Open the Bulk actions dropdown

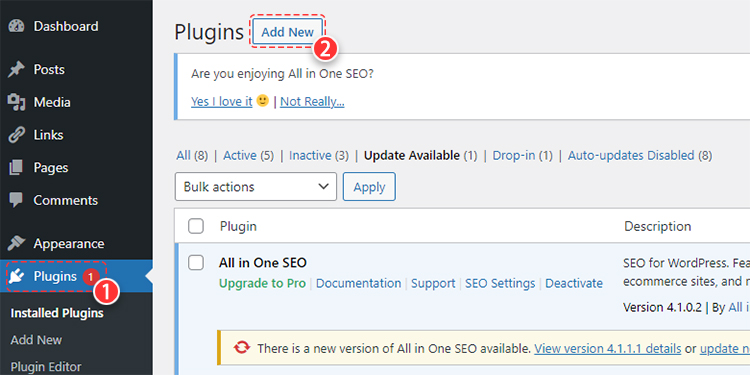click(256, 187)
